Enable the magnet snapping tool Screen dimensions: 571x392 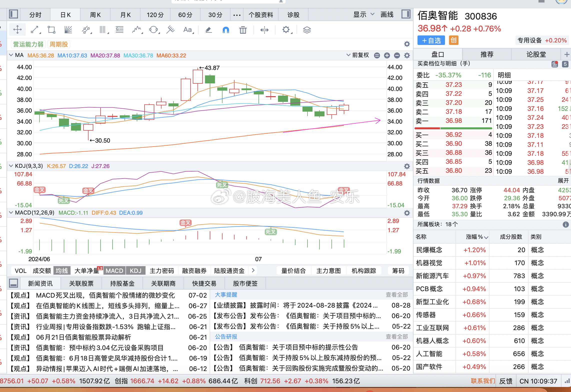[x=225, y=30]
